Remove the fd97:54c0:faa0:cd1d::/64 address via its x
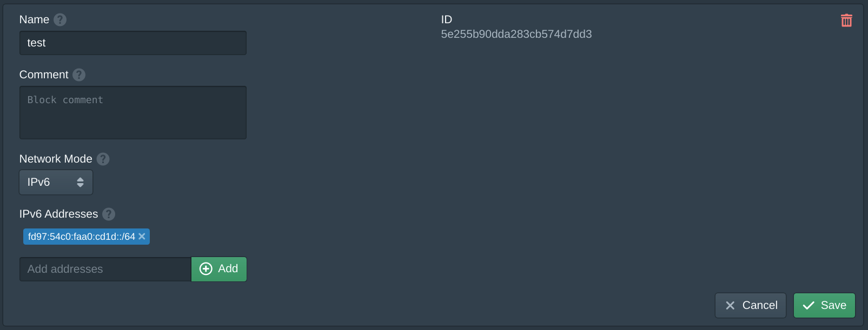868x330 pixels. coord(142,236)
